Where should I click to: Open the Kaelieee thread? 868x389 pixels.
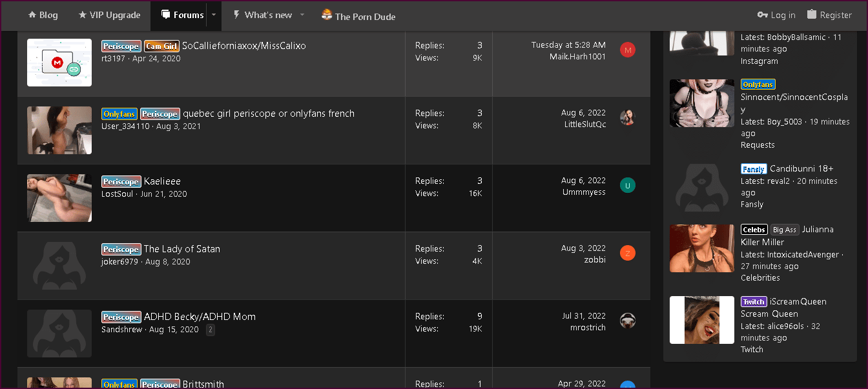(x=162, y=181)
